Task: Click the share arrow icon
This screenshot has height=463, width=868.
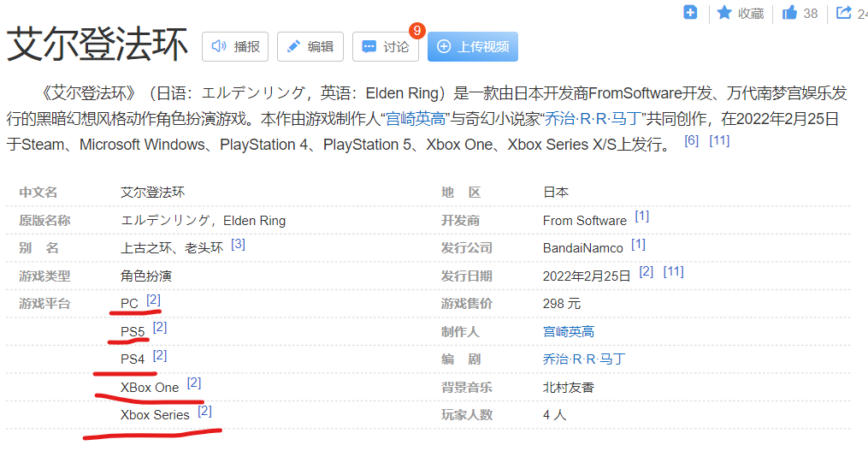Action: (844, 13)
